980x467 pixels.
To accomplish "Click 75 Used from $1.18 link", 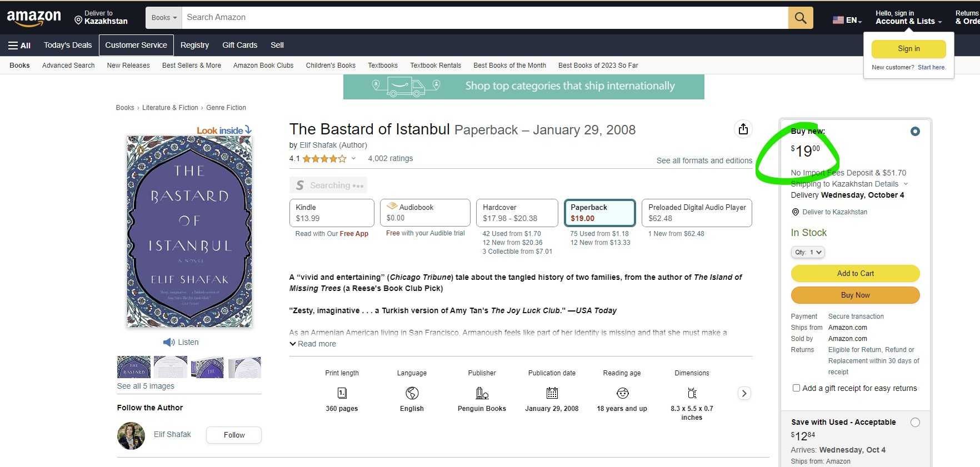I will [x=599, y=234].
